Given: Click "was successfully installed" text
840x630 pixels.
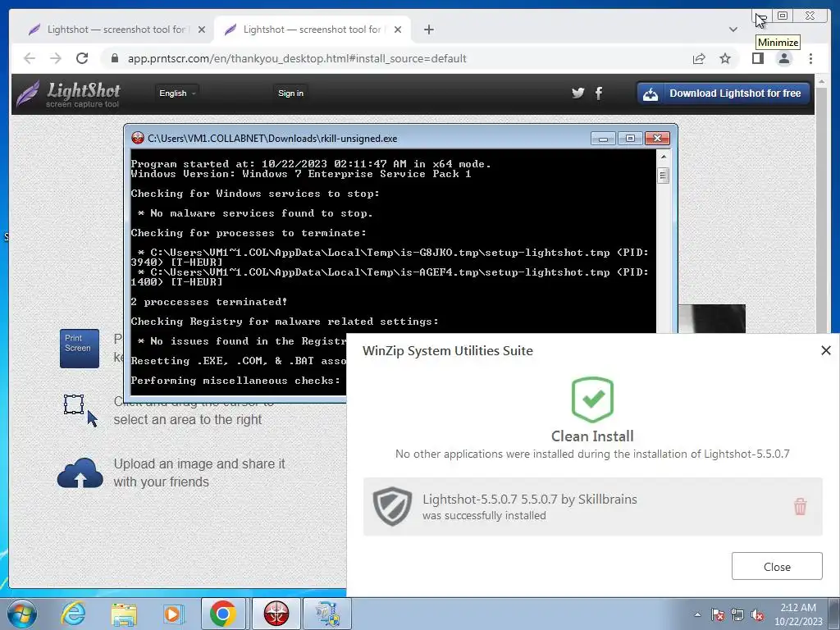Looking at the screenshot, I should [x=484, y=515].
